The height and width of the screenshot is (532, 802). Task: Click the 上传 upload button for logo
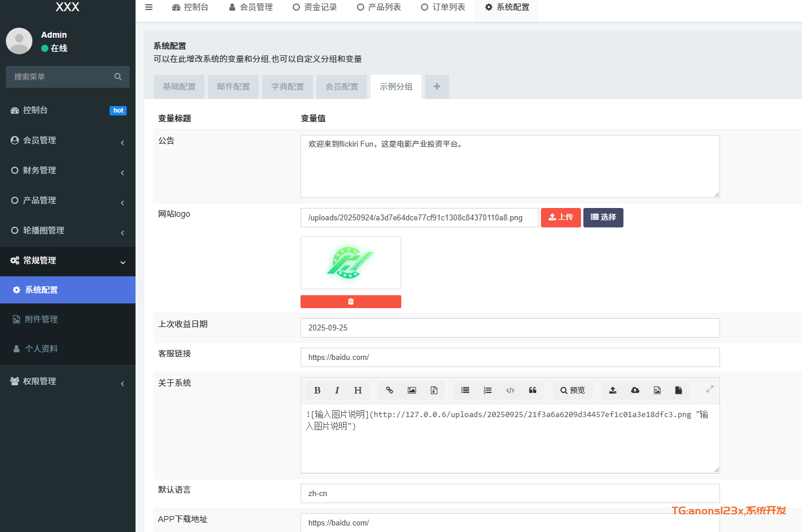560,217
